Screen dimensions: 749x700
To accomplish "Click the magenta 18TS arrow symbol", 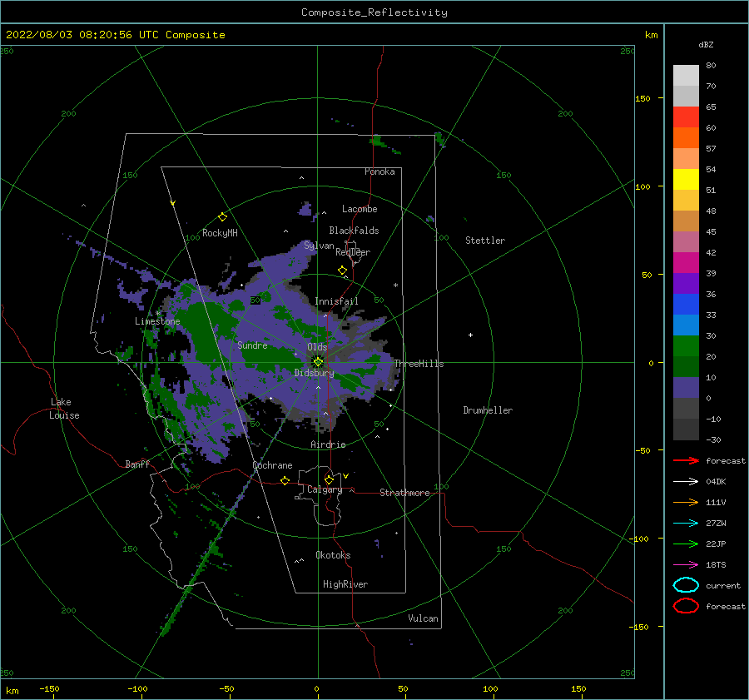I will pyautogui.click(x=686, y=565).
